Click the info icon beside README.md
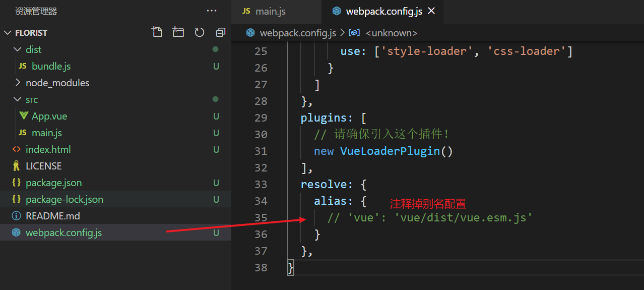This screenshot has width=644, height=290. [x=16, y=216]
